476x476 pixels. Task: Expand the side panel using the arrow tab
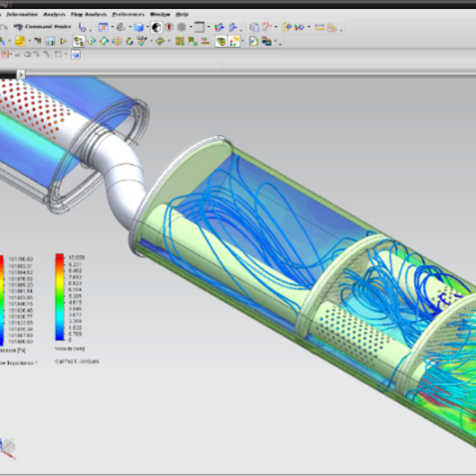coord(21,74)
